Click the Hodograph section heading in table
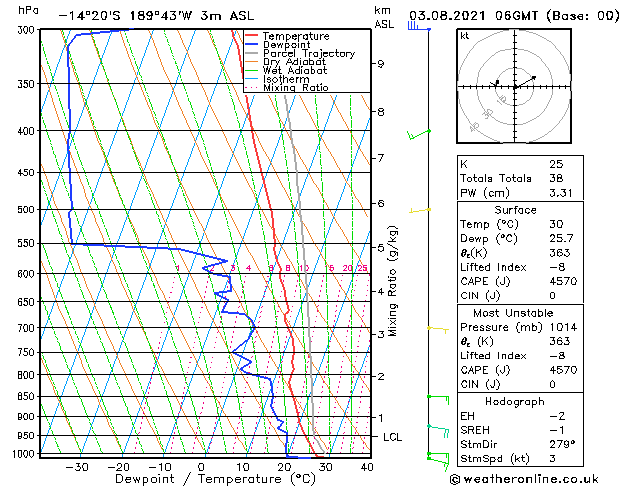 [514, 402]
